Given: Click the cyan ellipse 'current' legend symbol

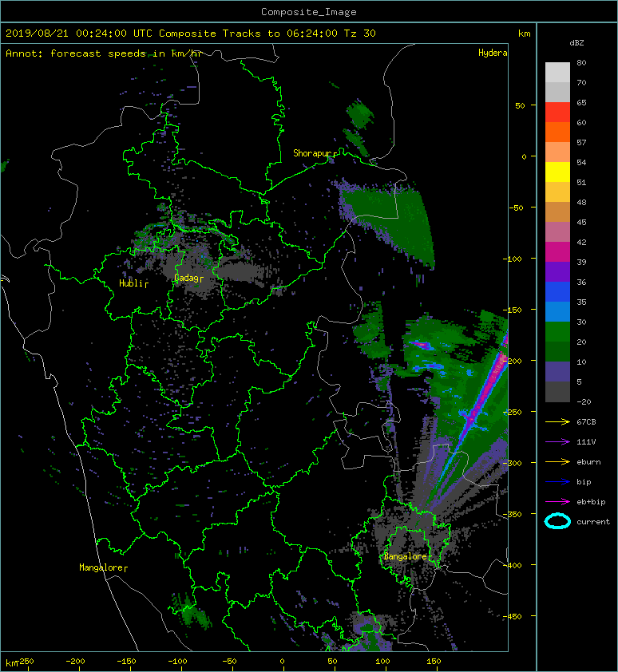Looking at the screenshot, I should tap(557, 521).
